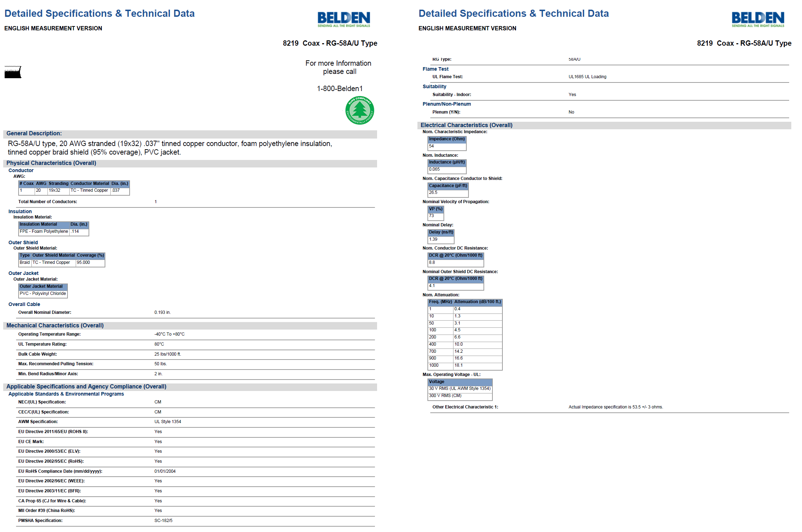802x532 pixels.
Task: Click Physical Characteristics (Overall) heading
Action: click(x=51, y=163)
